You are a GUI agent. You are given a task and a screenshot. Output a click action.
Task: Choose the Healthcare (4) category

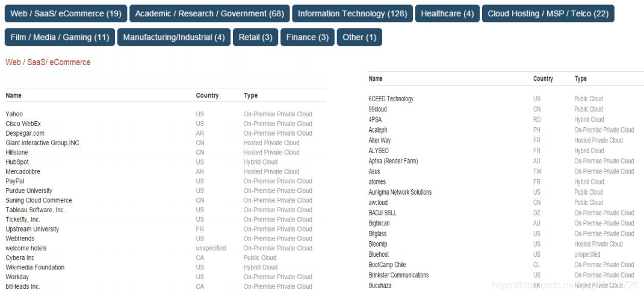click(447, 14)
